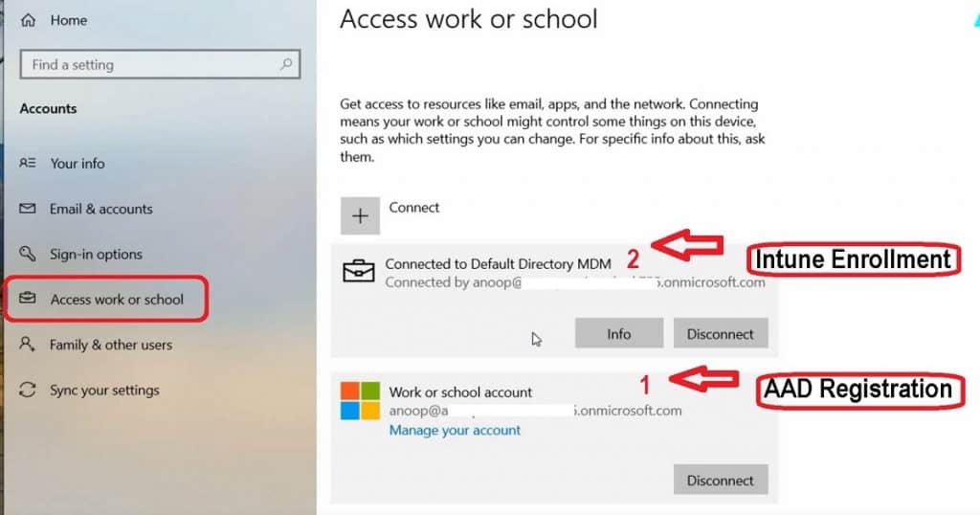Open Email & accounts settings
The image size is (980, 515).
[x=101, y=209]
